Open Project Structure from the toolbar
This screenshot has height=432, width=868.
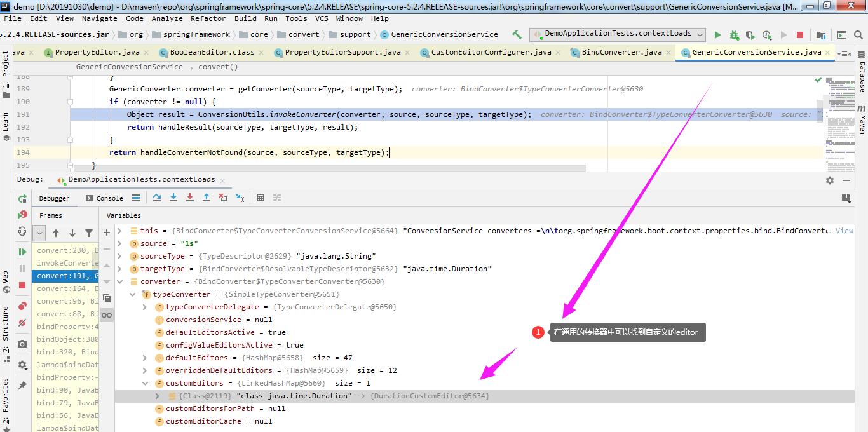coord(821,35)
